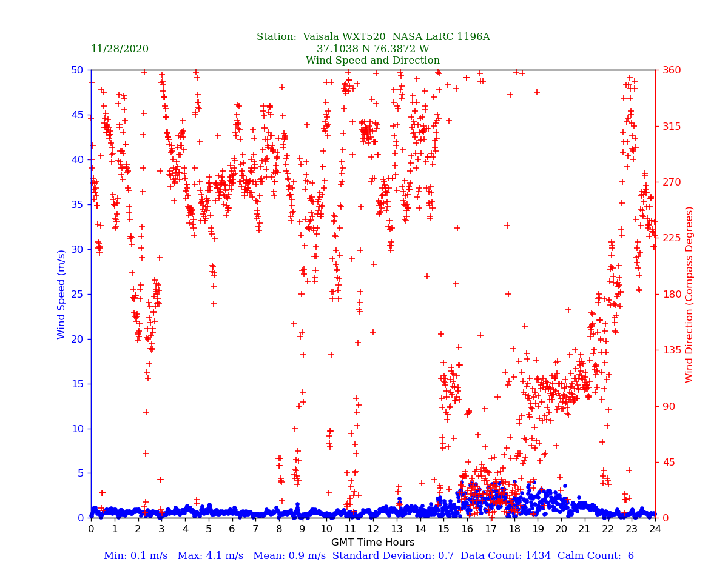Click the hour 24 tick on the time axis
The width and height of the screenshot is (728, 582).
(655, 529)
